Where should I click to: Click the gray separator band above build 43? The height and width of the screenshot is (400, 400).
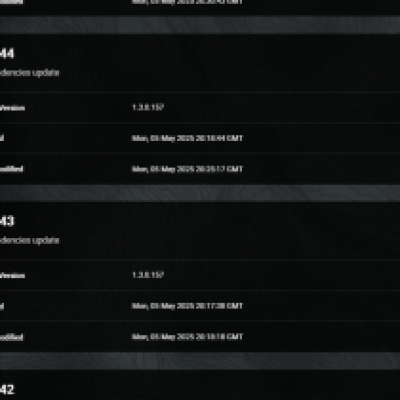click(x=200, y=193)
